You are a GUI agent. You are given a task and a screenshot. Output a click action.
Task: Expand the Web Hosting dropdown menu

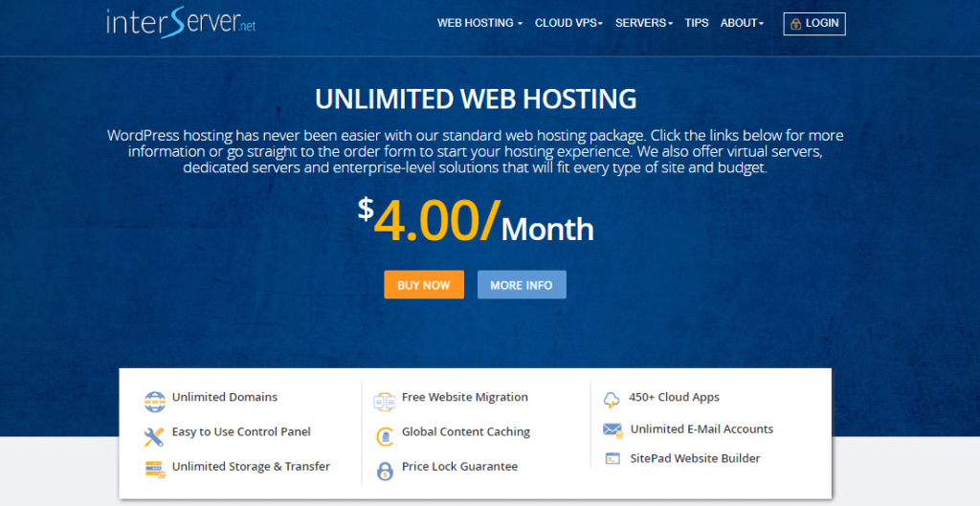479,23
